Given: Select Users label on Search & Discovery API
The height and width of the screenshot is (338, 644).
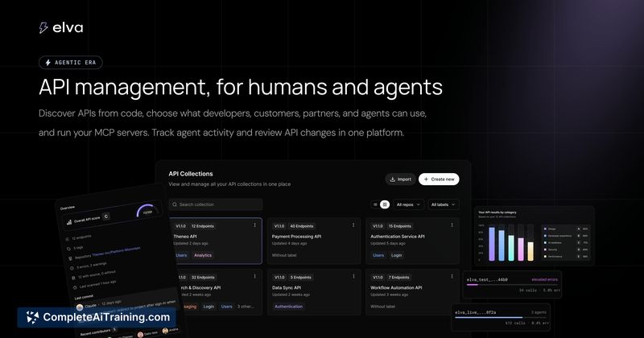Looking at the screenshot, I should tap(227, 307).
